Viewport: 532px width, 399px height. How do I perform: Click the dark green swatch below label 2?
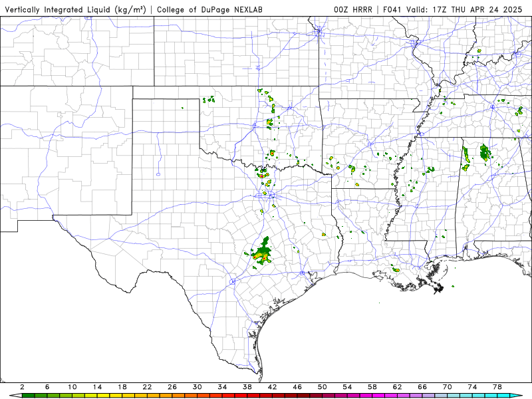(x=29, y=396)
